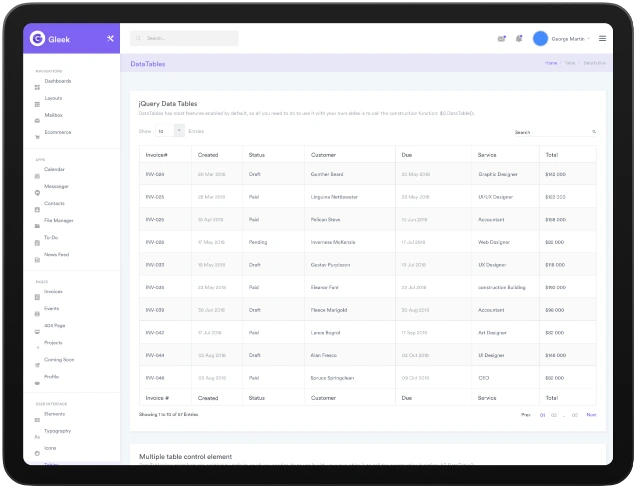This screenshot has height=489, width=637.
Task: Click the sidebar collapse tools icon
Action: [x=110, y=39]
